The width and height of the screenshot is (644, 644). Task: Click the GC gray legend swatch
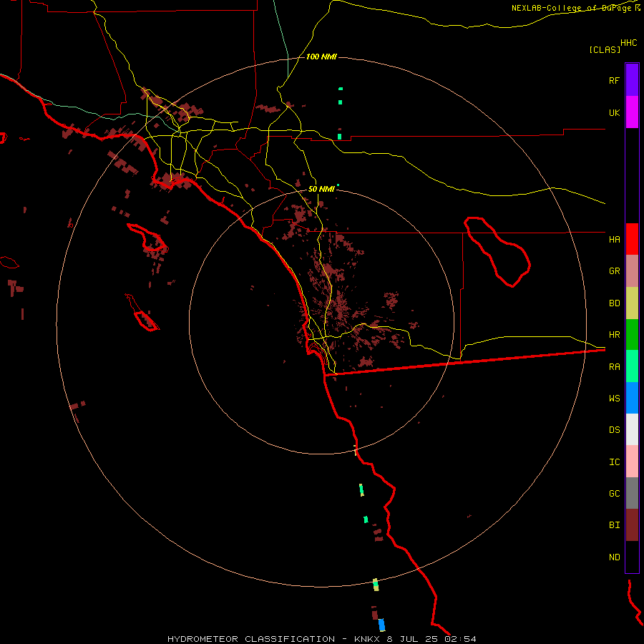click(632, 493)
